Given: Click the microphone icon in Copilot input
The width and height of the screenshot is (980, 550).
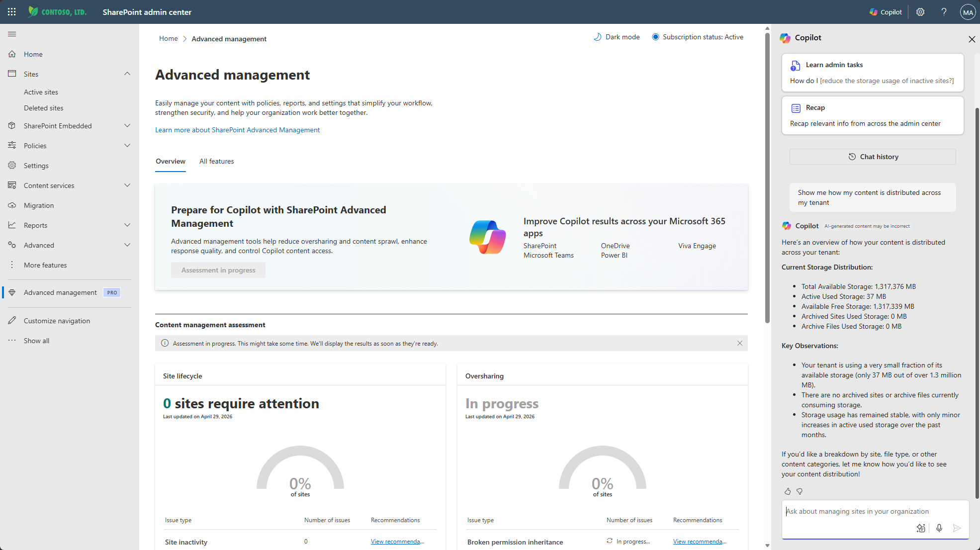Looking at the screenshot, I should click(939, 528).
